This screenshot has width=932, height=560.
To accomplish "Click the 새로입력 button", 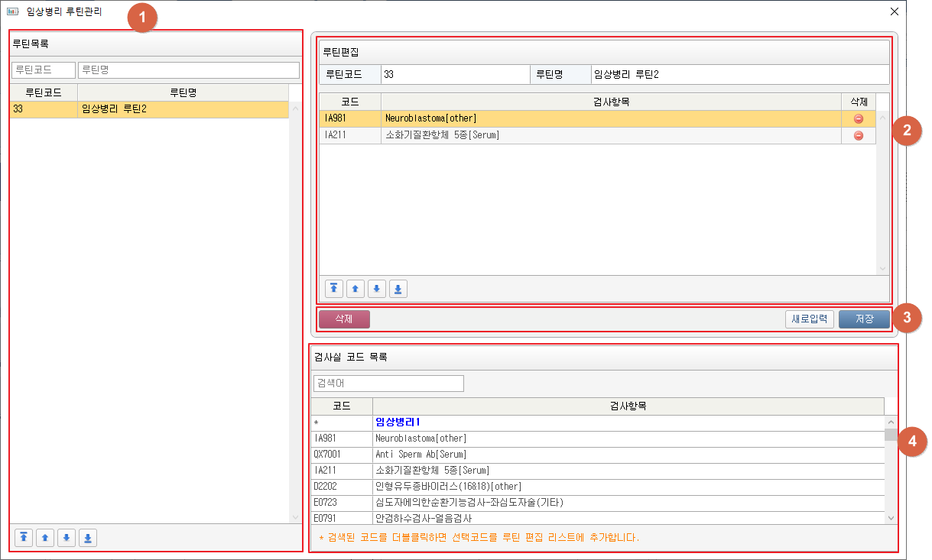I will (x=809, y=319).
